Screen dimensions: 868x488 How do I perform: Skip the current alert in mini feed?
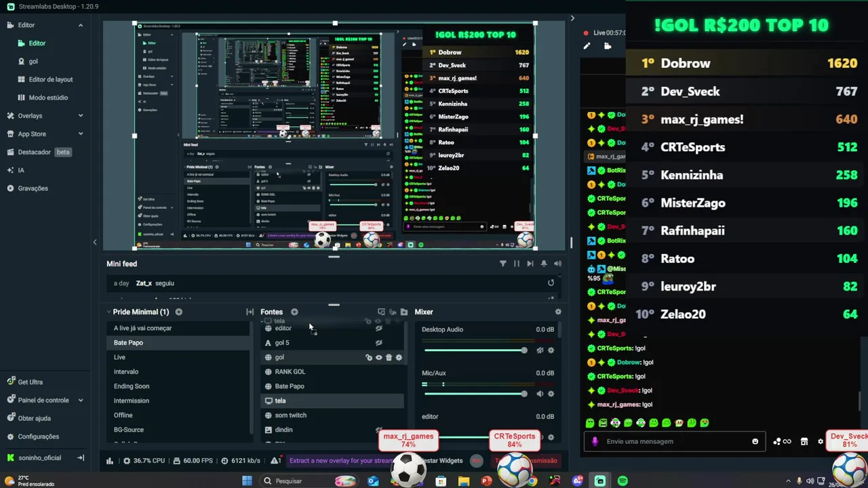click(530, 264)
